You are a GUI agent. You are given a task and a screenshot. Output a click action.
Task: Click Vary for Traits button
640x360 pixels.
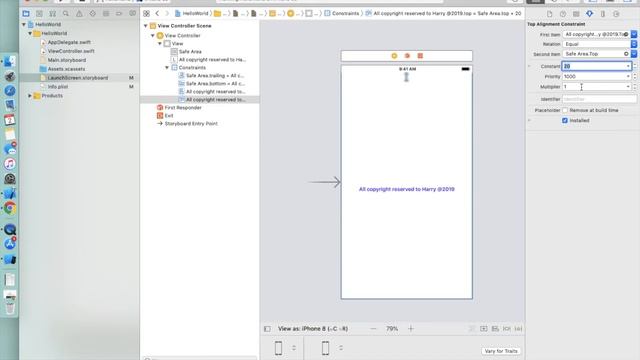tap(501, 351)
